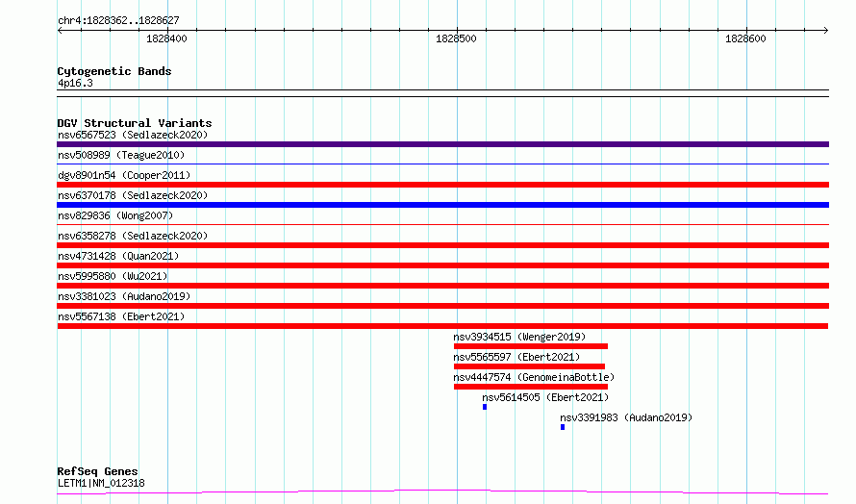This screenshot has width=856, height=504.
Task: Click the red nsv5567138 variant bar
Action: [442, 326]
